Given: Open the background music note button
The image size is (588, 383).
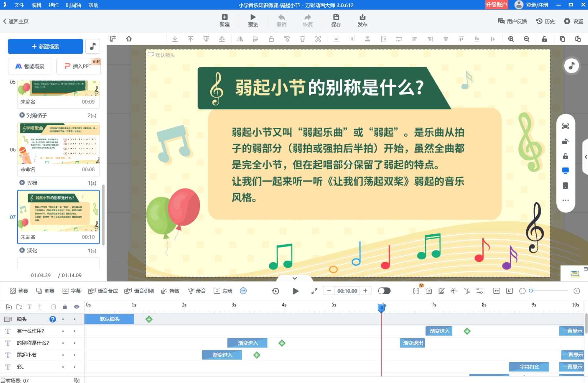Looking at the screenshot, I should (93, 46).
